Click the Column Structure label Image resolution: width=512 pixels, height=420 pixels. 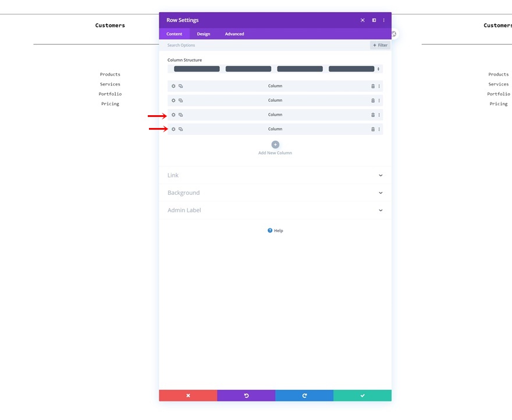pos(184,60)
